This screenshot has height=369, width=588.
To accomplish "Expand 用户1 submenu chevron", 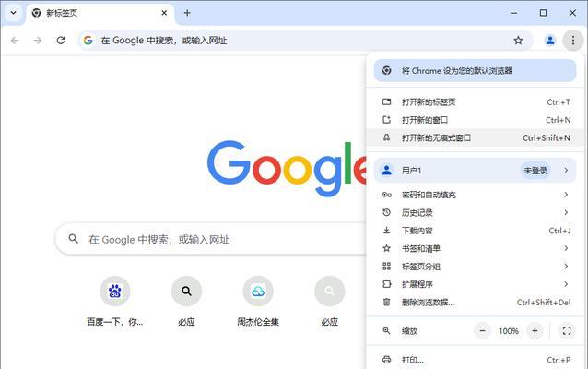I will click(566, 171).
